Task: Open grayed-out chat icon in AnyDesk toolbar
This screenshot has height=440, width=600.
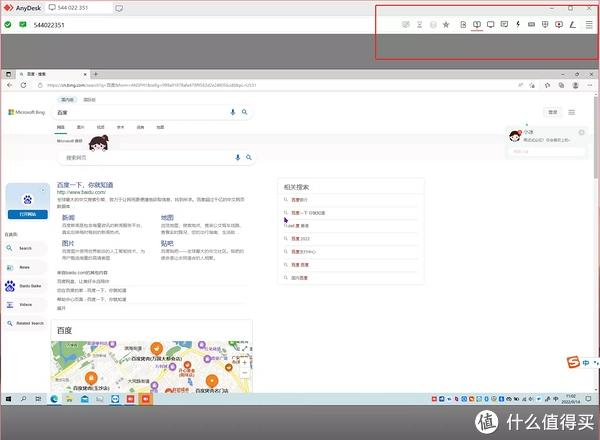Action: tap(406, 24)
